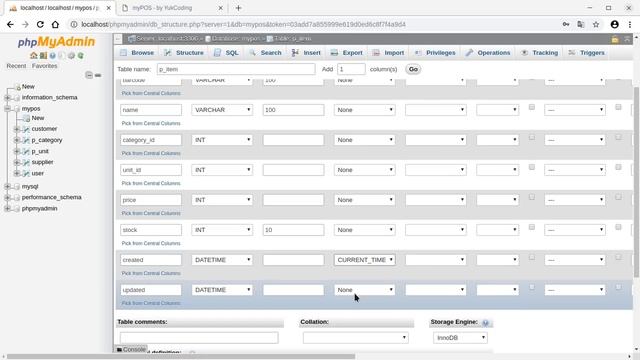Image resolution: width=640 pixels, height=360 pixels.
Task: Tick the Null checkbox for updated column
Action: coord(531,287)
